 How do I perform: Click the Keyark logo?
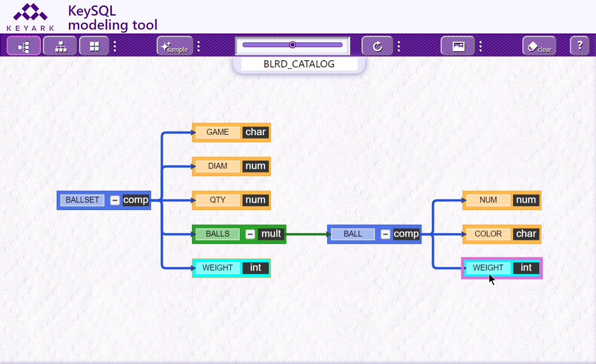pos(30,17)
